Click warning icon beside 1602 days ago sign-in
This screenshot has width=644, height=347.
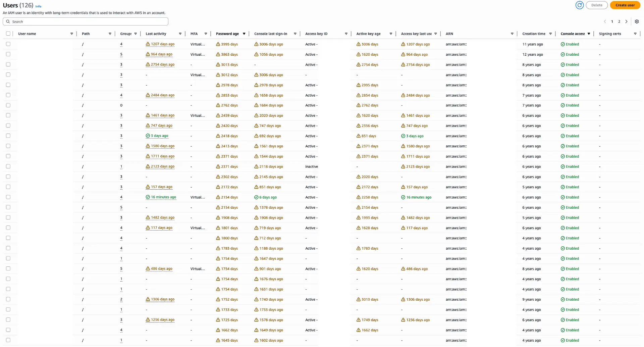(x=256, y=340)
